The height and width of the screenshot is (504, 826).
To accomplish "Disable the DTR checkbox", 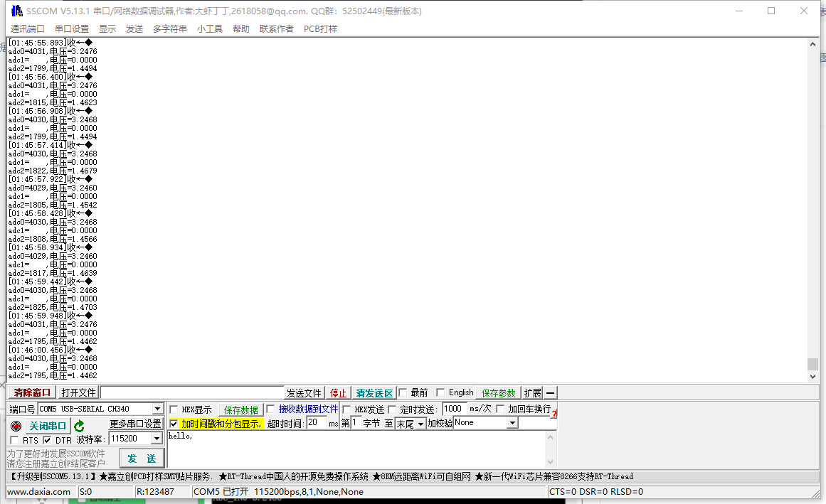I will point(46,441).
